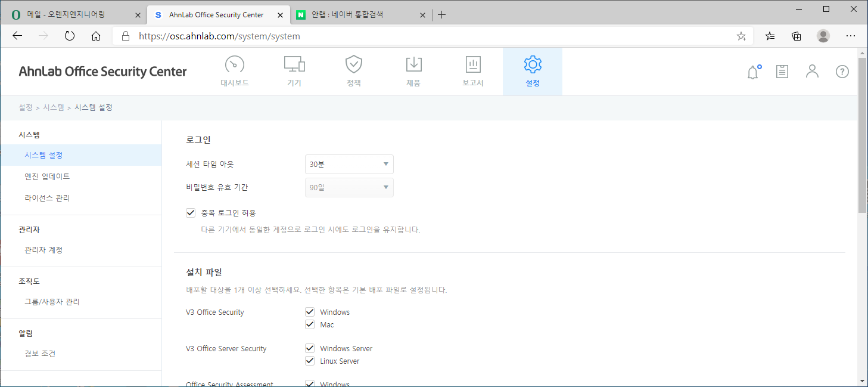
Task: Open the clipboard notice icon in header
Action: pyautogui.click(x=782, y=72)
